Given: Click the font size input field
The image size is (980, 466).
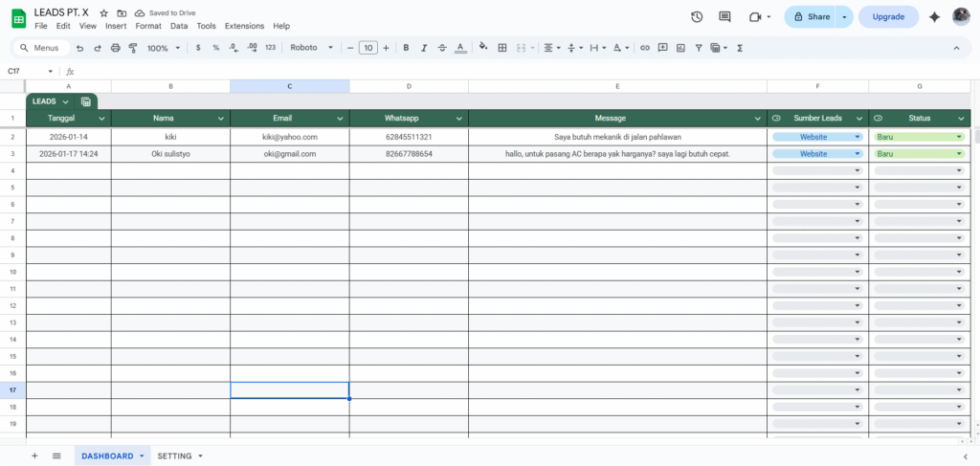Looking at the screenshot, I should point(367,48).
